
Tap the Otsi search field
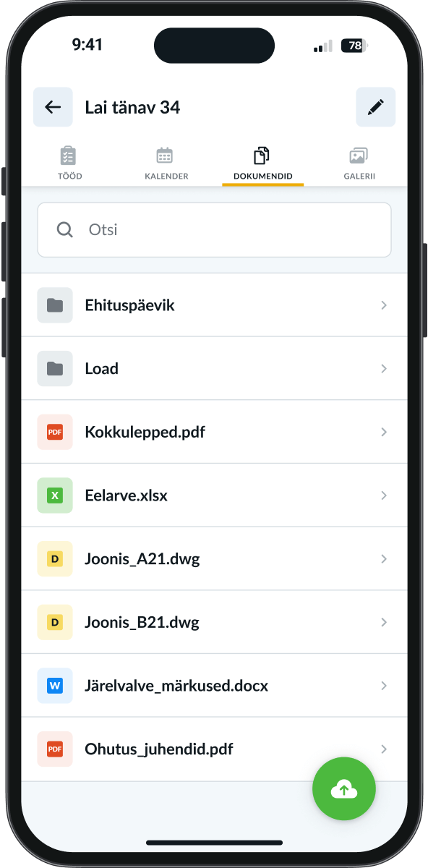[x=214, y=230]
